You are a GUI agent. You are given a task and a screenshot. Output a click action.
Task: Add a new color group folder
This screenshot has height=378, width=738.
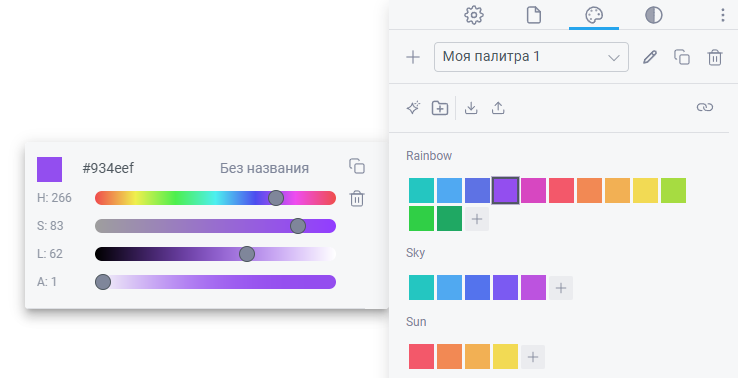click(x=440, y=108)
